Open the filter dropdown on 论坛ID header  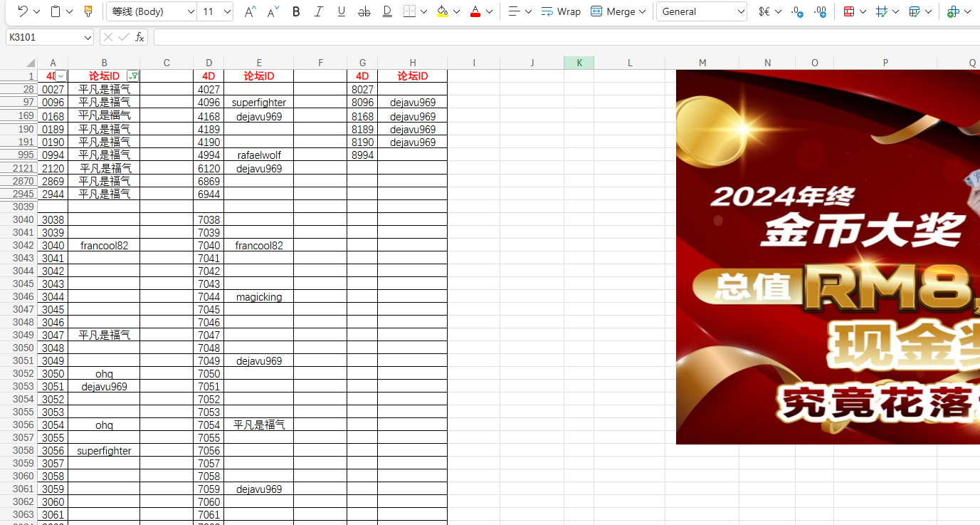click(133, 76)
